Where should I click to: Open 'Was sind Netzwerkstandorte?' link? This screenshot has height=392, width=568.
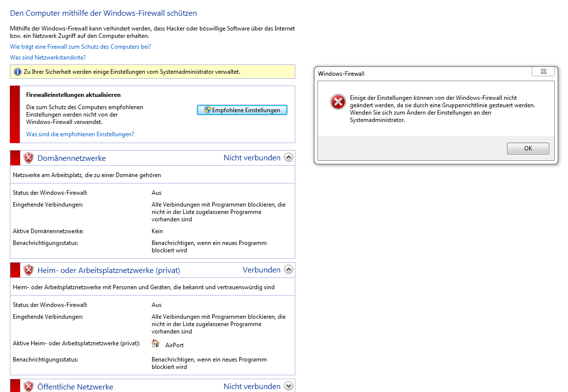[48, 58]
